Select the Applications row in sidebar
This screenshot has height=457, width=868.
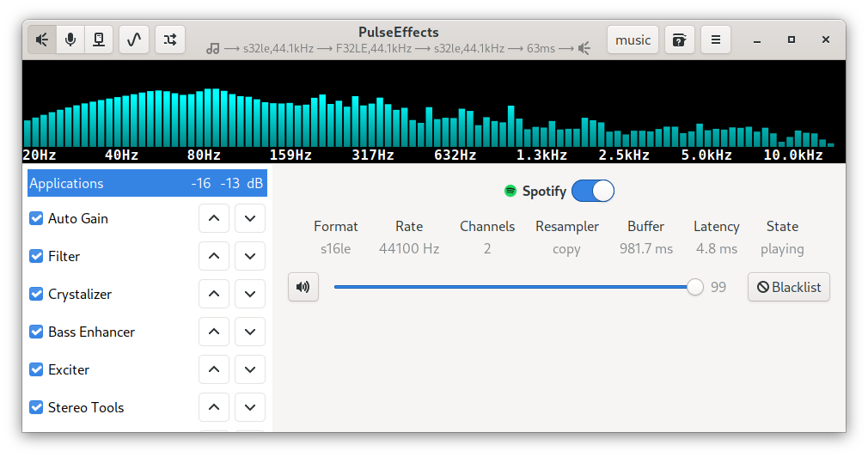pos(147,183)
